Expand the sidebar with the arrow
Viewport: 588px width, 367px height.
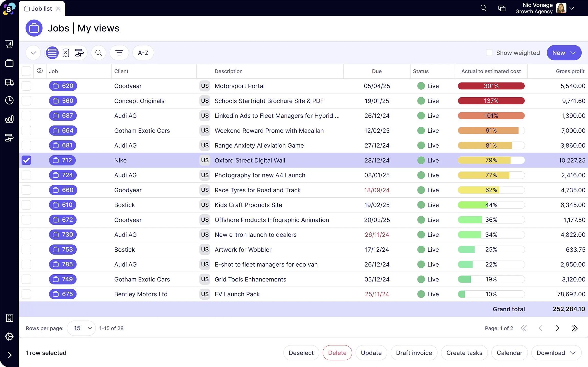(x=9, y=355)
